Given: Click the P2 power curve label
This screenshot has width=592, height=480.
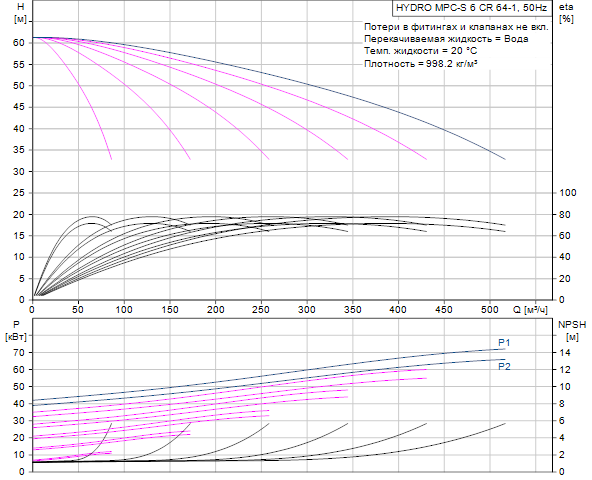Looking at the screenshot, I should click(504, 366).
